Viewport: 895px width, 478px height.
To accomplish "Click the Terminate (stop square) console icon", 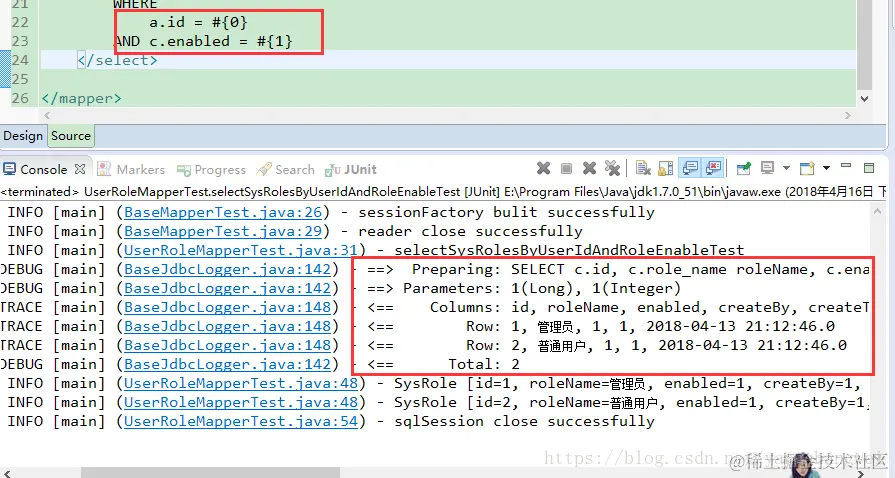I will (x=566, y=168).
